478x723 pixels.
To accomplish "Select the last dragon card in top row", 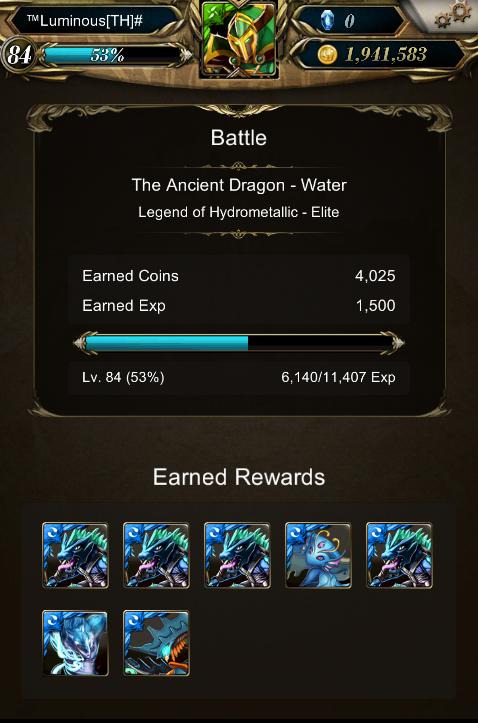I will (x=400, y=555).
